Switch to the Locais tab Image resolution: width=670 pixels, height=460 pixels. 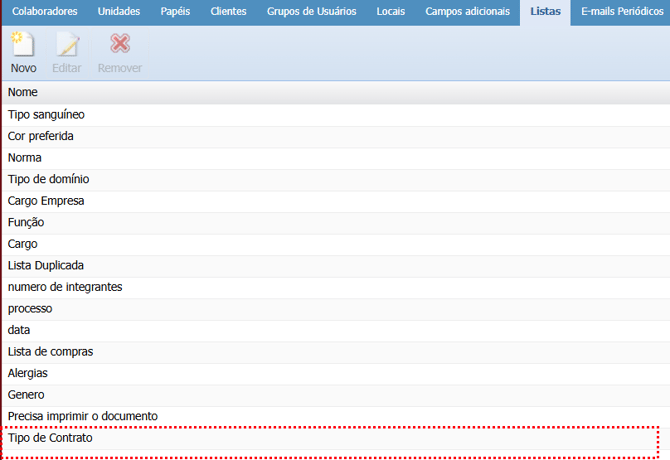click(x=390, y=12)
